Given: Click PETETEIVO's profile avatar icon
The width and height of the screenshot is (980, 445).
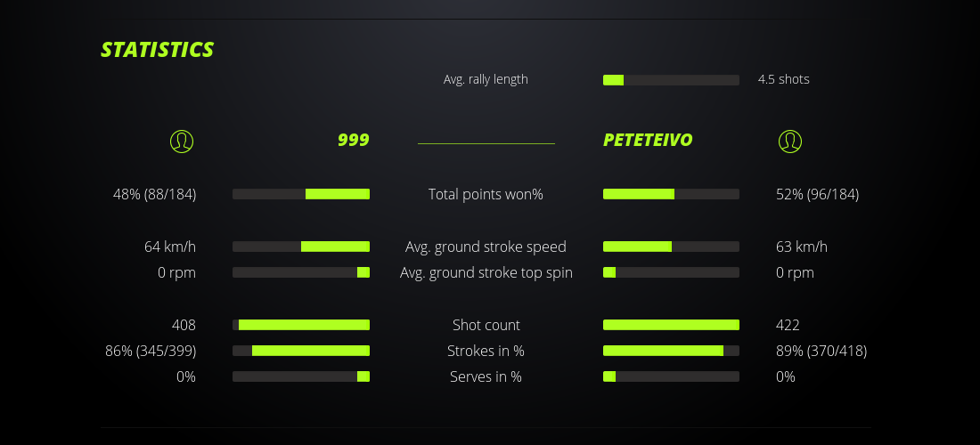Looking at the screenshot, I should coord(790,141).
